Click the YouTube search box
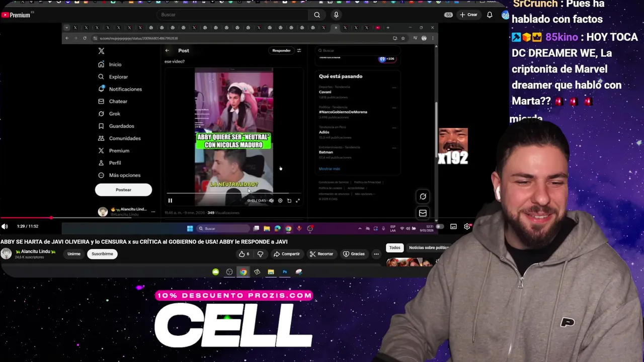Screen dimensions: 644x362 point(232,15)
